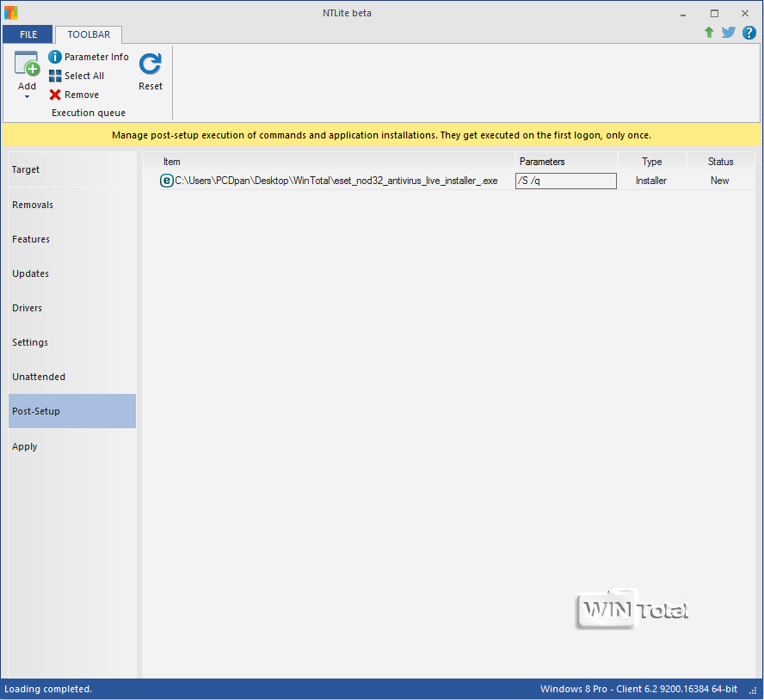Image resolution: width=764 pixels, height=700 pixels.
Task: Select the Unattended page
Action: pyautogui.click(x=72, y=377)
